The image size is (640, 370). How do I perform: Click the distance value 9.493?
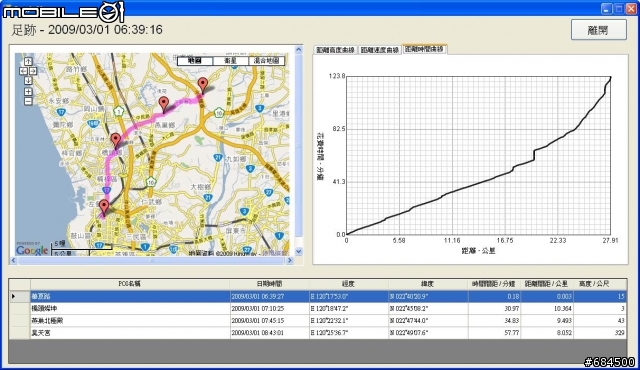(547, 321)
